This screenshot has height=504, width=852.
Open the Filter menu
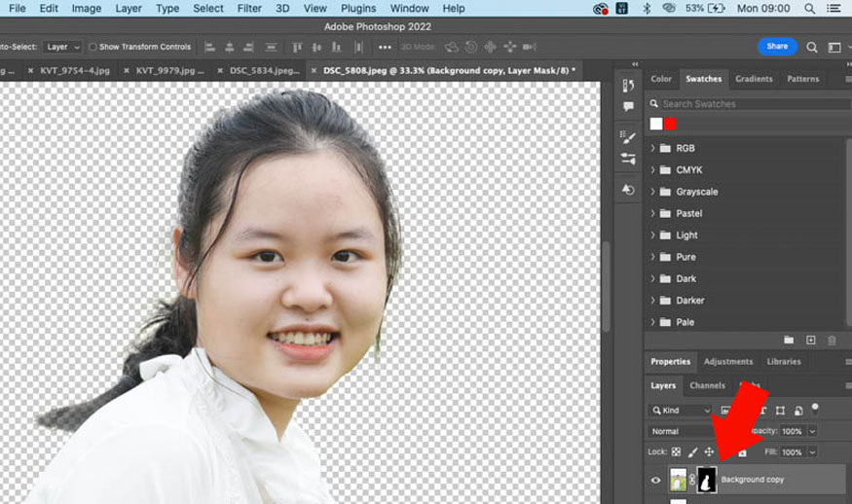(x=249, y=8)
